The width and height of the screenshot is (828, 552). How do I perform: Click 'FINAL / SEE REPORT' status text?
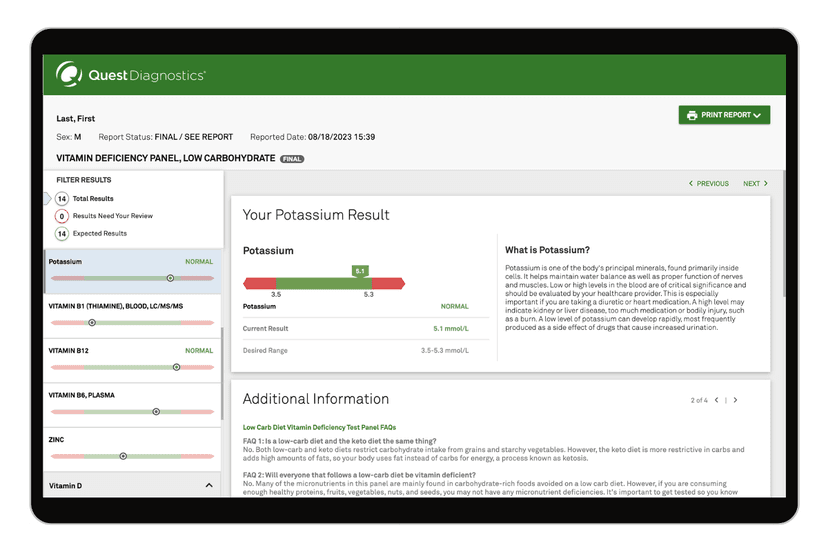[194, 137]
